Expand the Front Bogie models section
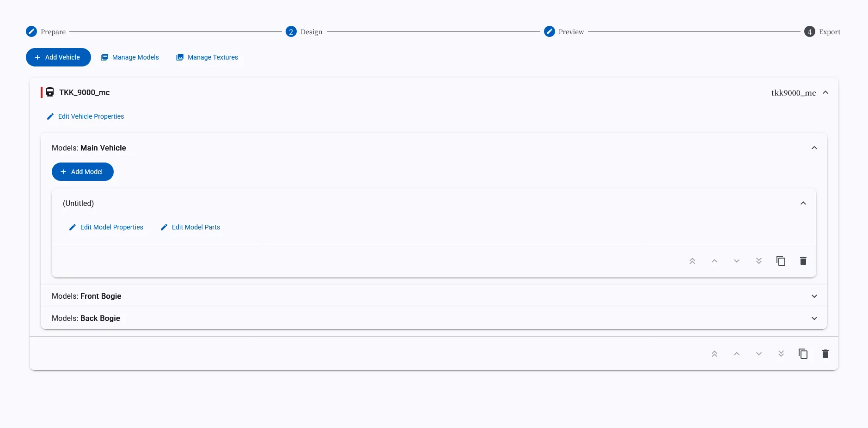This screenshot has height=428, width=868. click(x=814, y=296)
